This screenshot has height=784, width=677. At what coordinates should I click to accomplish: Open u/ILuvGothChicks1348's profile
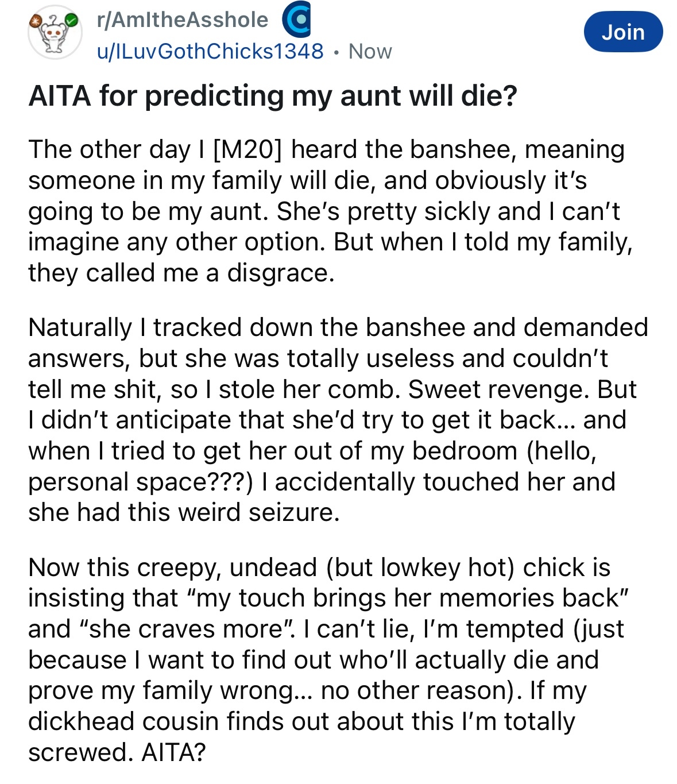(210, 52)
